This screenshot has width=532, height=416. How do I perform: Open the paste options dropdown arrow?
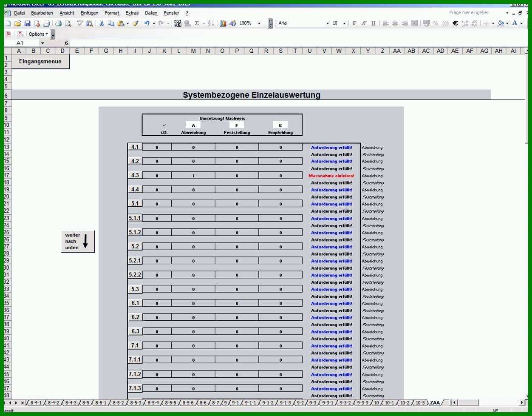tap(127, 23)
